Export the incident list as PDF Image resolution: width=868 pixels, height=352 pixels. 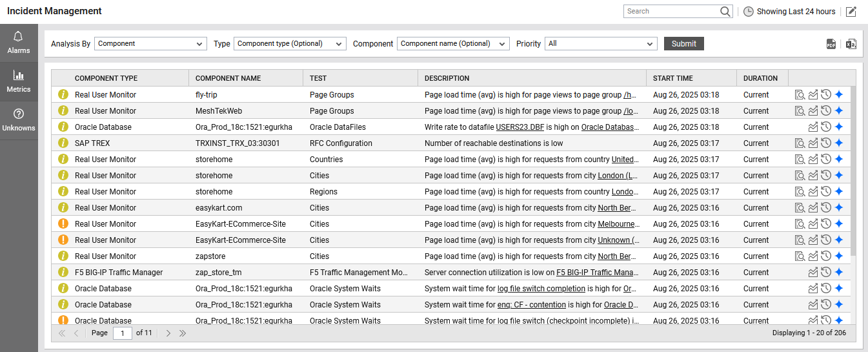[831, 44]
